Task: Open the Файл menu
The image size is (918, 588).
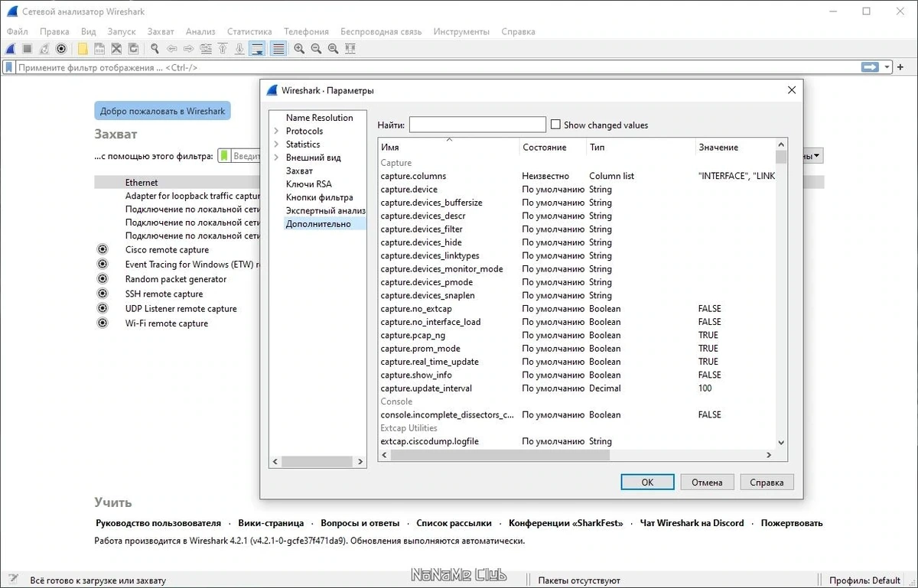Action: pyautogui.click(x=17, y=31)
